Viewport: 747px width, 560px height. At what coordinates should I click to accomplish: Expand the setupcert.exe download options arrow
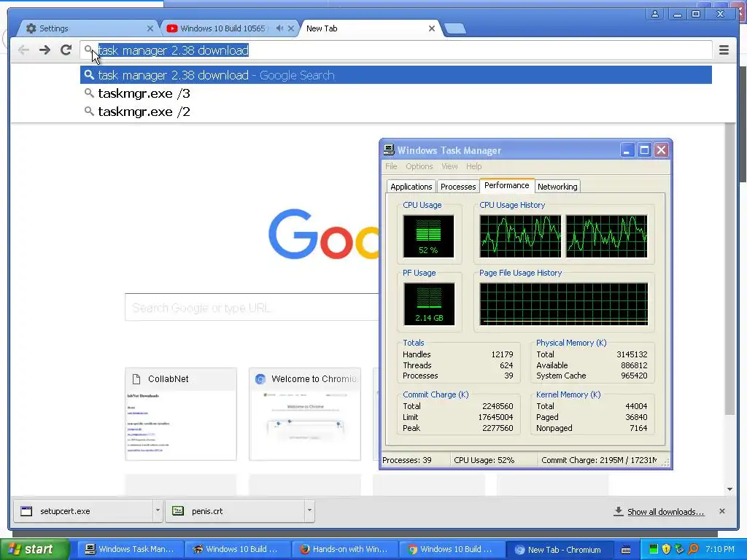(x=158, y=510)
